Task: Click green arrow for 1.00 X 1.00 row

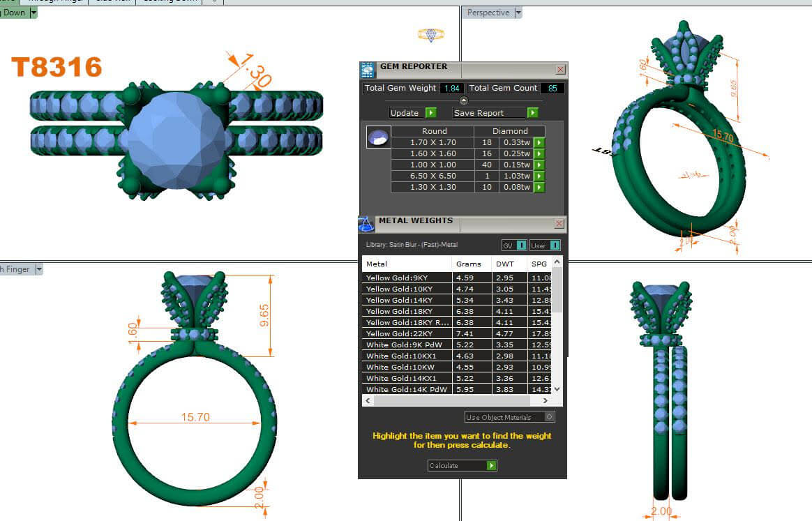Action: pos(539,165)
